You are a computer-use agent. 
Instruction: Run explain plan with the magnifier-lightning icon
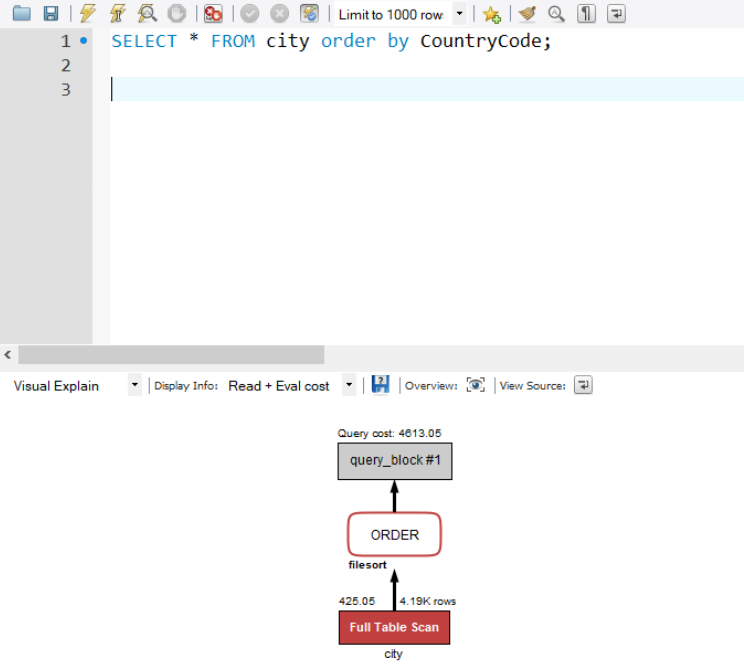147,14
